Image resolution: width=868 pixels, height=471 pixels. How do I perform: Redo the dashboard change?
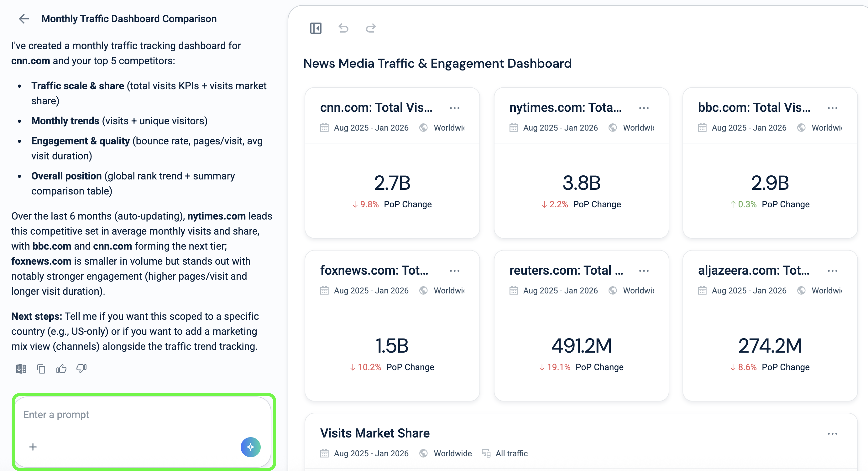[x=371, y=28]
